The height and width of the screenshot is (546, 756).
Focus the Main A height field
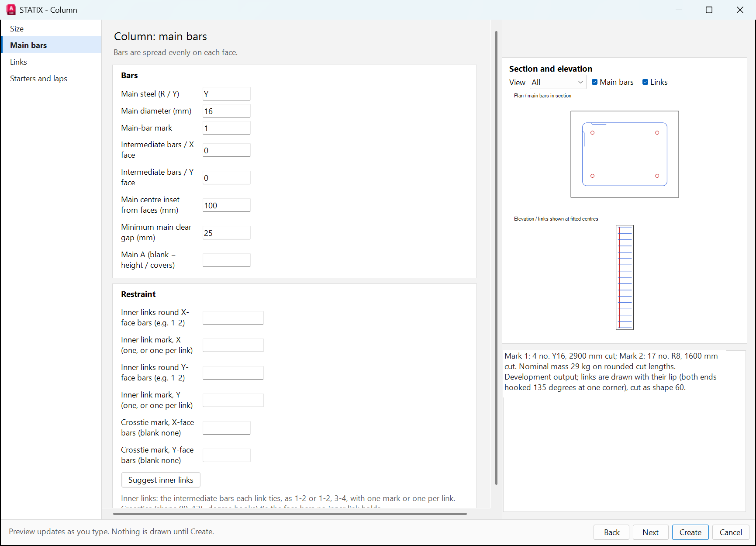point(226,260)
